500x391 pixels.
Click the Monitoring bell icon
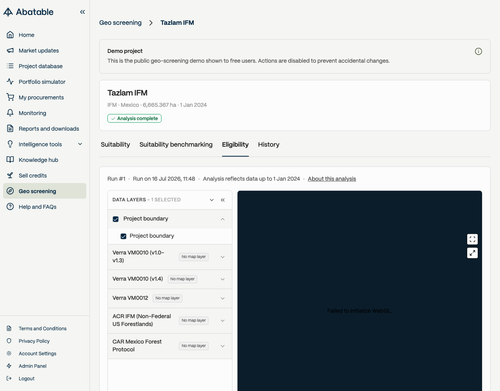point(10,113)
